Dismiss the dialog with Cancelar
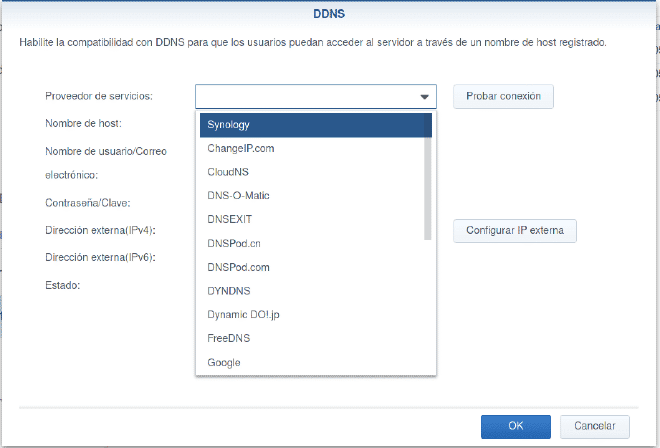The width and height of the screenshot is (660, 448). coord(595,427)
